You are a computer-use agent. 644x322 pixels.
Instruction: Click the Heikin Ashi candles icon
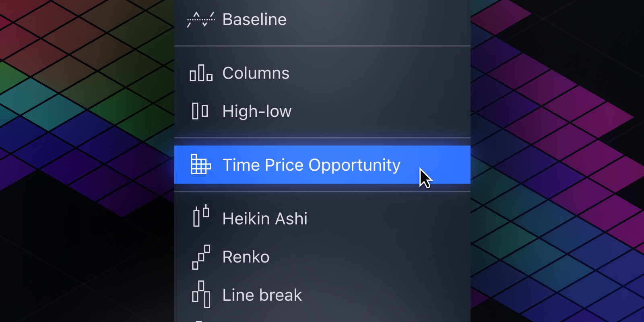coord(201,216)
